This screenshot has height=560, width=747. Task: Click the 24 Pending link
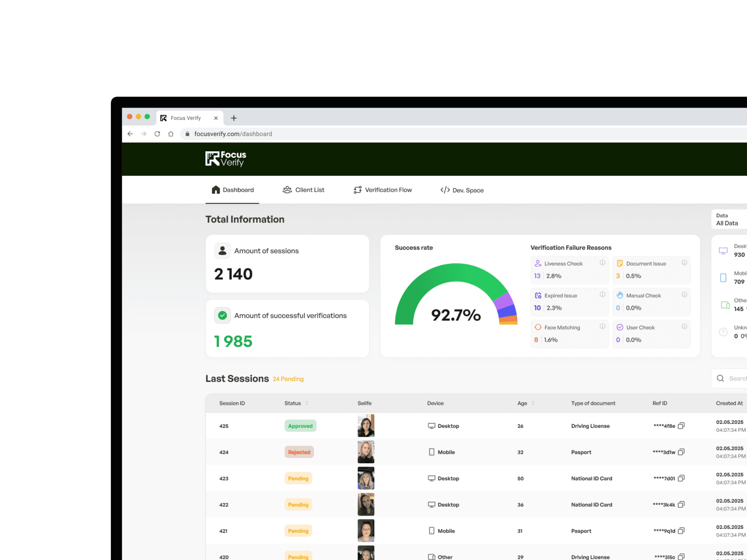pos(288,379)
